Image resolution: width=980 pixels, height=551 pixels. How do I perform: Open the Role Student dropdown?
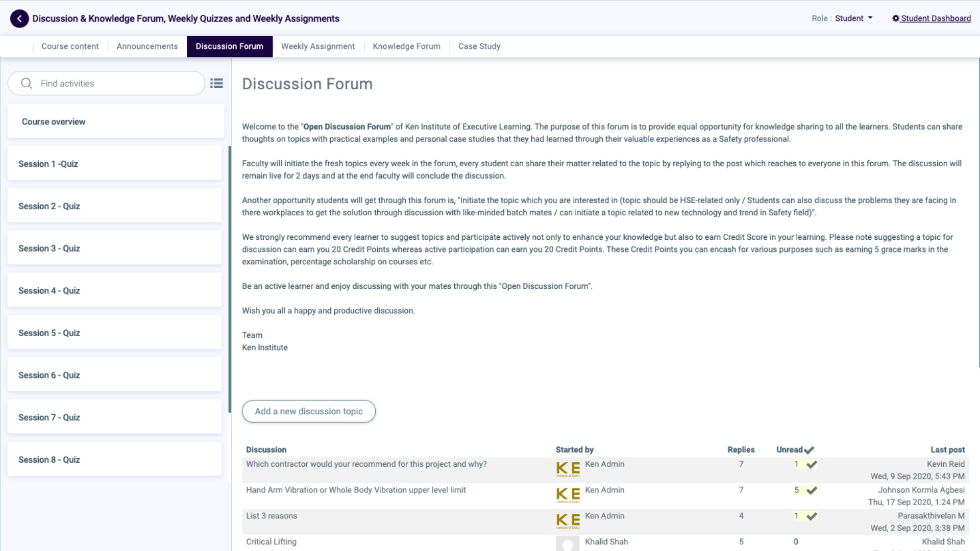[x=853, y=18]
